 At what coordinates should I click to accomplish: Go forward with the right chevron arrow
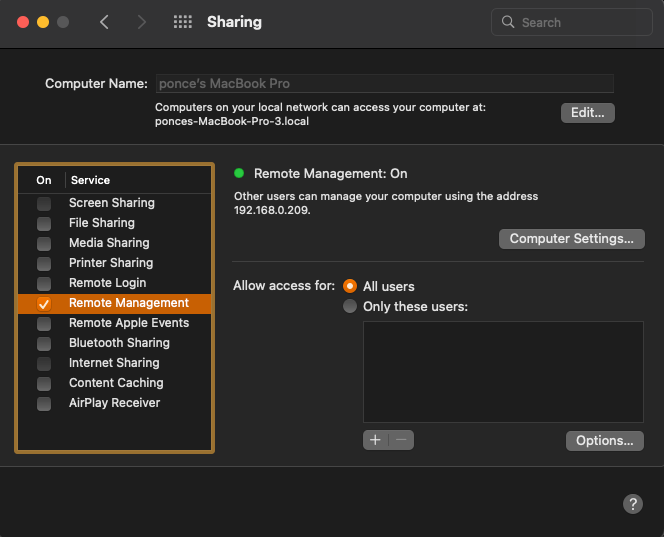pos(141,22)
